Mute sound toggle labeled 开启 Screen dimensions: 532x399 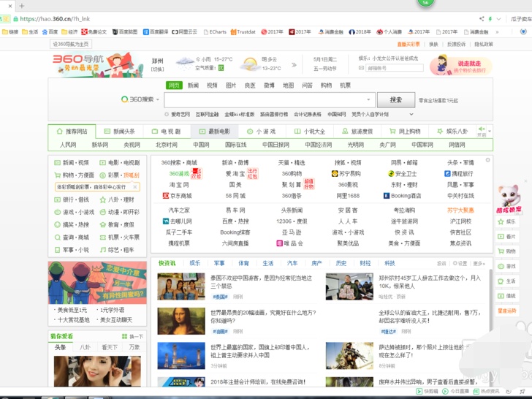click(x=482, y=132)
